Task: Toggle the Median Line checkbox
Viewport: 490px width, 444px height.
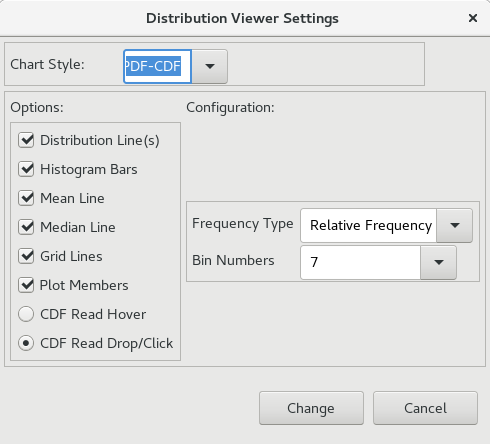Action: pyautogui.click(x=26, y=227)
